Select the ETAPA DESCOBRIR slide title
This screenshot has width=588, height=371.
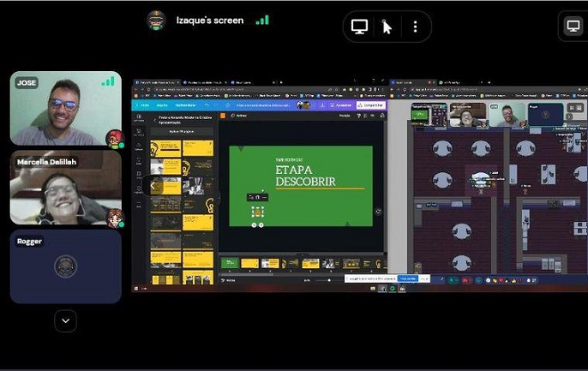pyautogui.click(x=305, y=176)
